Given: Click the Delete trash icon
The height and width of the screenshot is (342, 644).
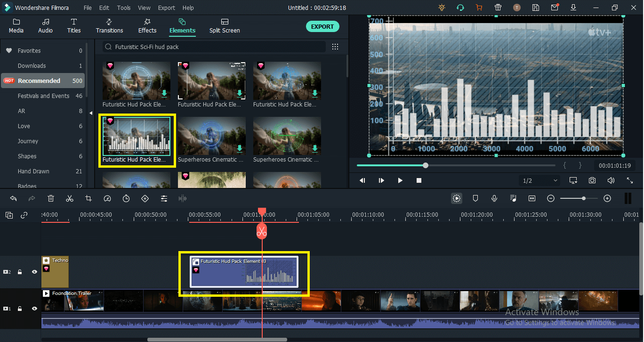Looking at the screenshot, I should click(51, 198).
